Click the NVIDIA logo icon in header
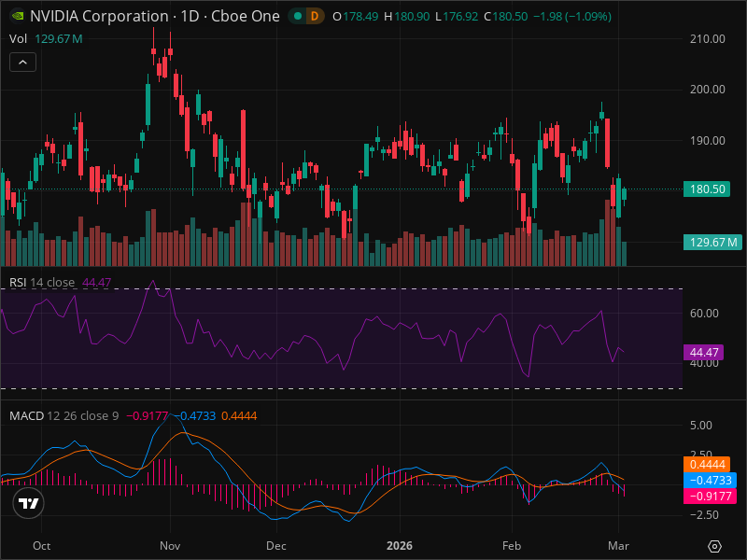747x560 pixels. click(18, 16)
